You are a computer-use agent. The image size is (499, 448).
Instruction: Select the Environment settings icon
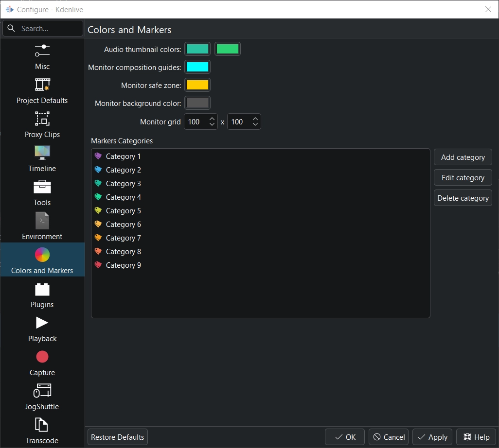click(42, 226)
